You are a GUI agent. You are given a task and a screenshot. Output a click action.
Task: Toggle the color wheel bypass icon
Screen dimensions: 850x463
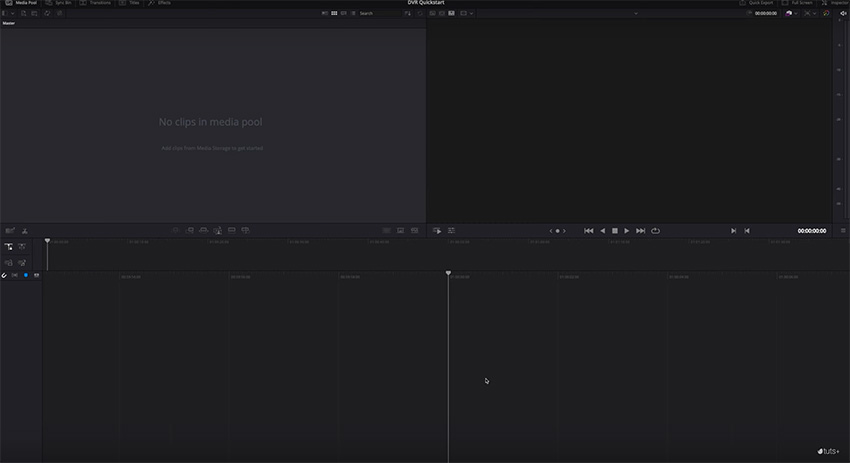pos(826,13)
